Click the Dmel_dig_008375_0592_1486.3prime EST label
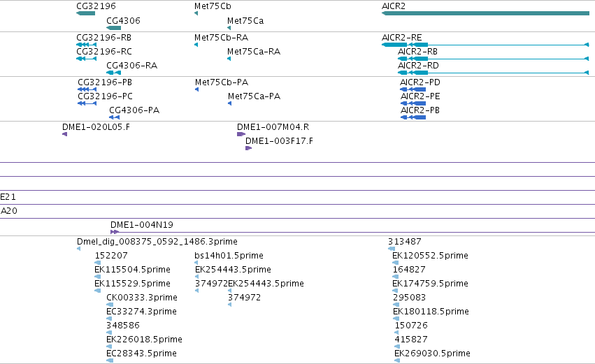This screenshot has height=364, width=595. click(157, 242)
